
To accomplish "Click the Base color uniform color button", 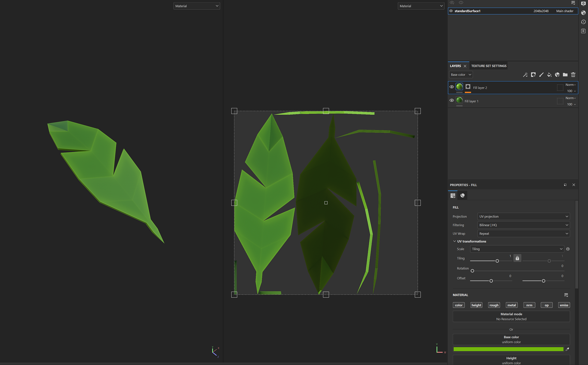I will 511,340.
